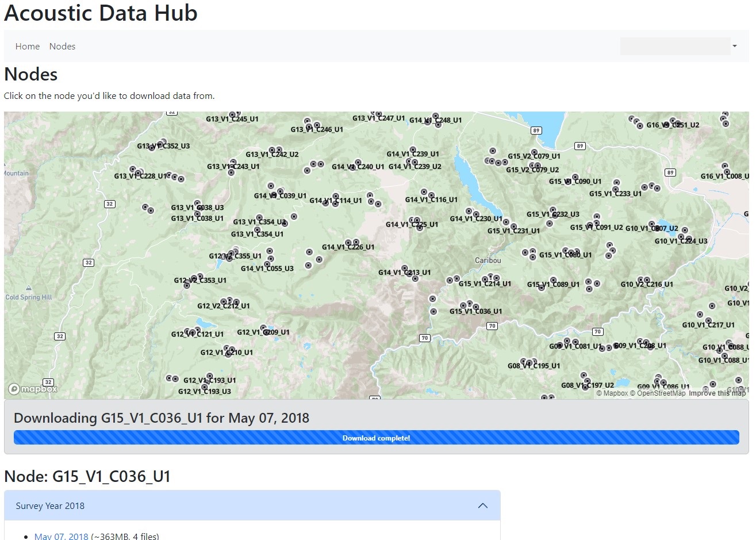This screenshot has width=756, height=540.
Task: Click node label G10_V2_C216_U1 on the map
Action: (647, 284)
